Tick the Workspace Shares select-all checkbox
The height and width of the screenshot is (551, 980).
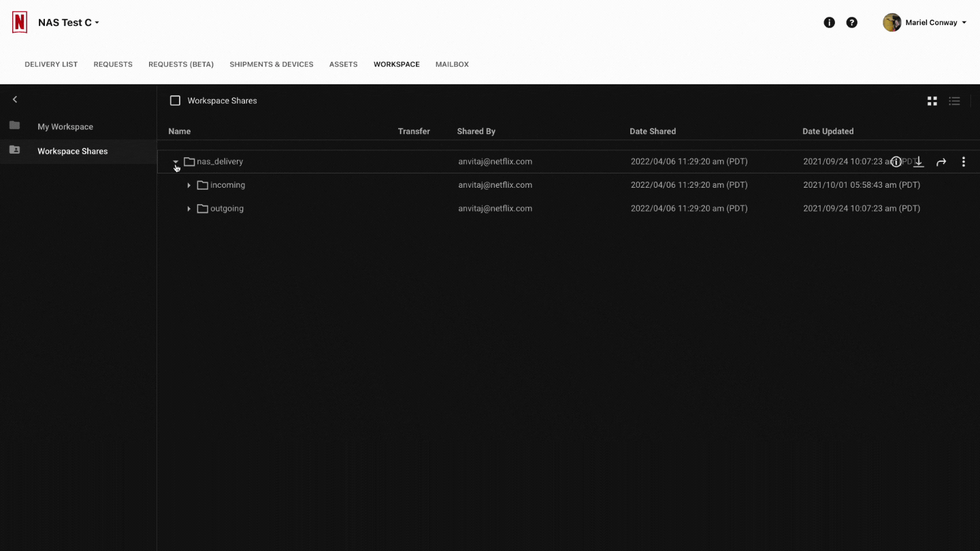coord(175,101)
